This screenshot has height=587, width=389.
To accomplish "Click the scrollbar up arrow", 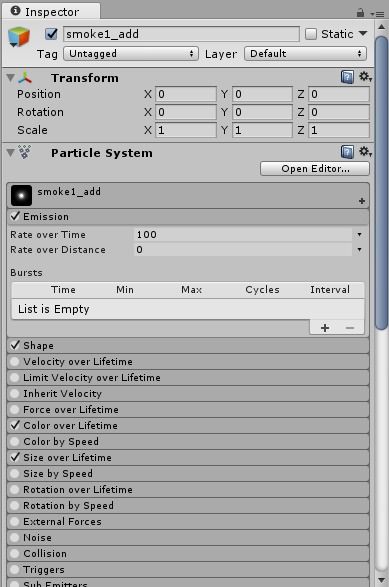I will 382,27.
